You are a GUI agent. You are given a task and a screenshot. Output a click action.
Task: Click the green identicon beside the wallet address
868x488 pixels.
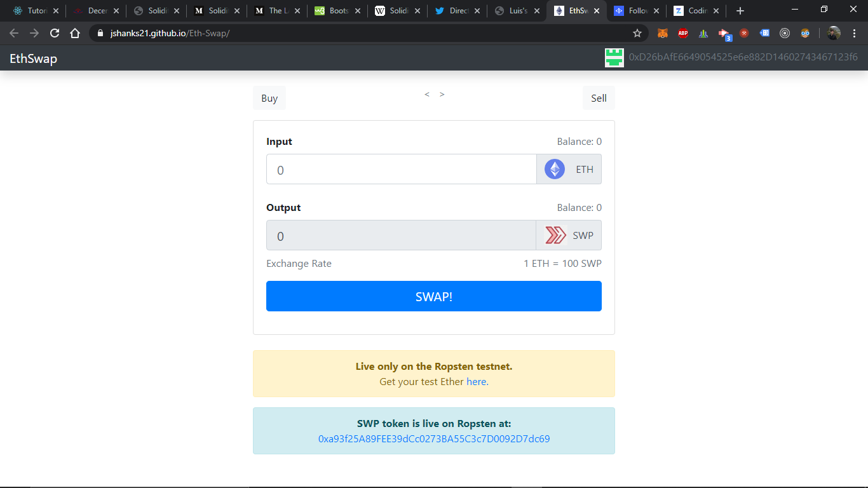614,57
